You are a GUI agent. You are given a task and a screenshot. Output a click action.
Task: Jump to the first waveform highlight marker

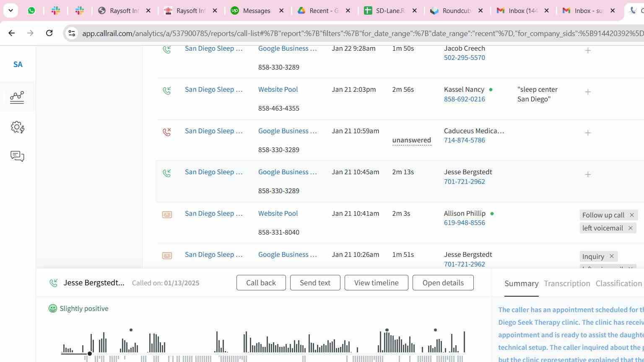(131, 330)
